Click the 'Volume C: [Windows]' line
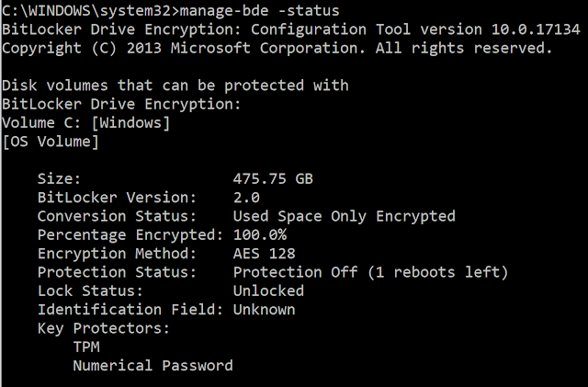 85,122
